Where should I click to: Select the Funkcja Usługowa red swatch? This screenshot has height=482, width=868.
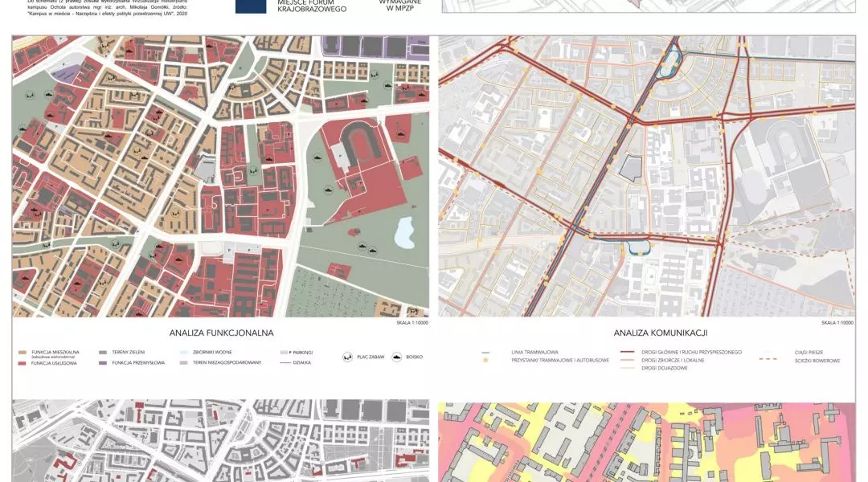coord(23,364)
